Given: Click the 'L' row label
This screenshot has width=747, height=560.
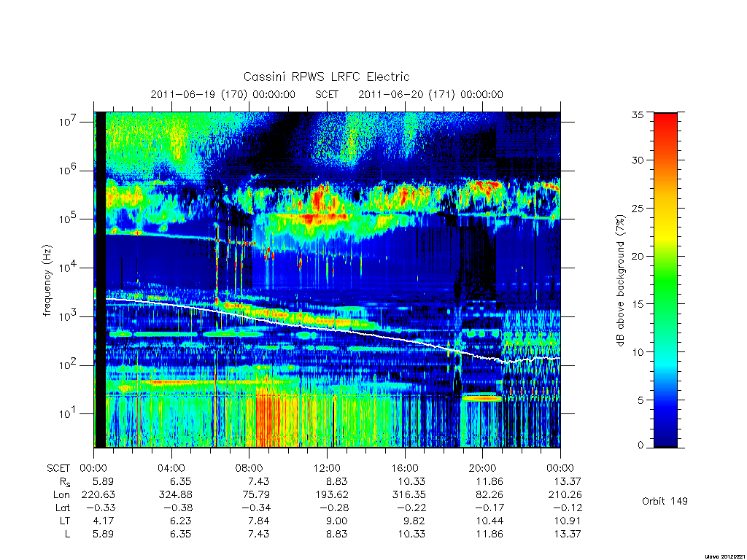Looking at the screenshot, I should pyautogui.click(x=67, y=534).
